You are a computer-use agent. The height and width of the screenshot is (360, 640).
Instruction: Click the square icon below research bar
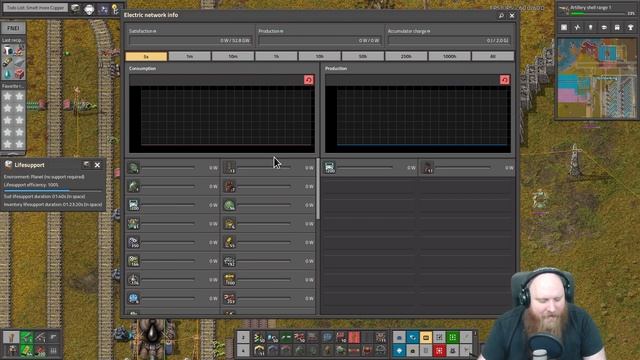[564, 27]
